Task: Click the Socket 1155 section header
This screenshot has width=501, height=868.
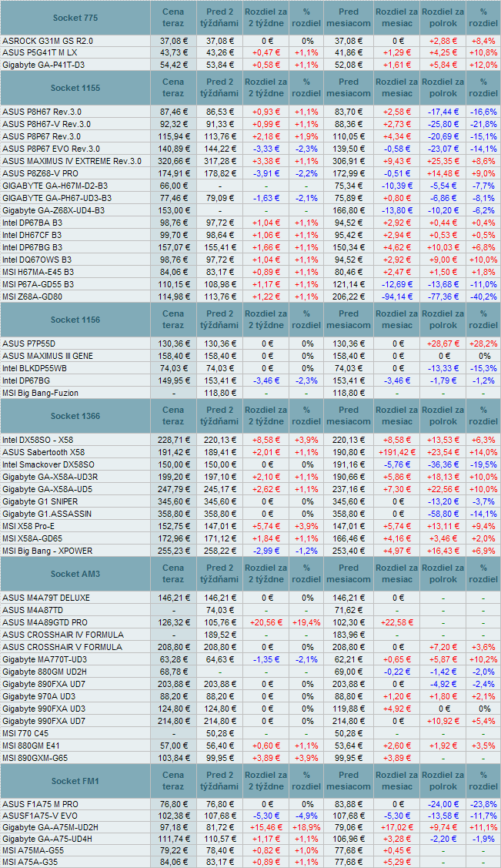Action: [75, 88]
